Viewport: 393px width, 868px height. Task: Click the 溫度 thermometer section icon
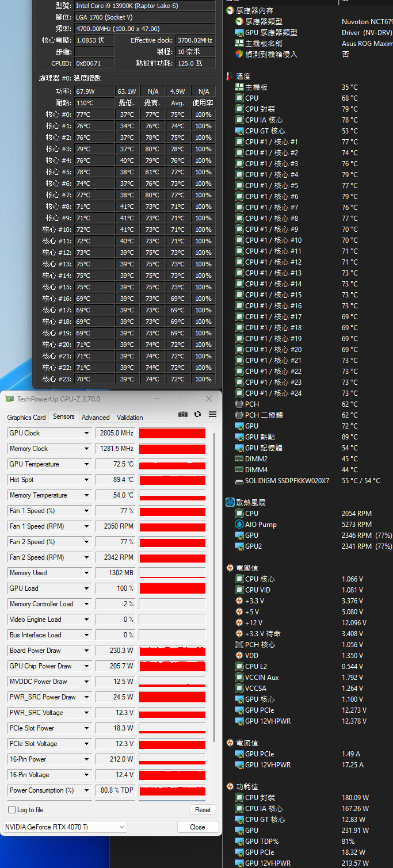[230, 76]
